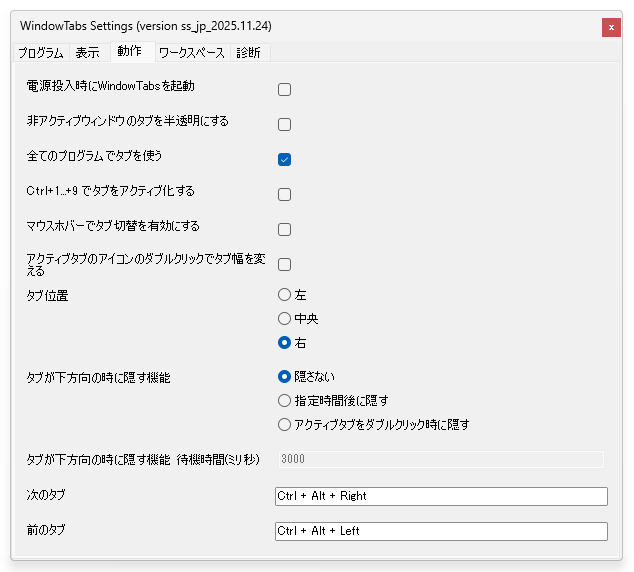Switch to the プログラム tab
The width and height of the screenshot is (634, 572).
point(40,52)
